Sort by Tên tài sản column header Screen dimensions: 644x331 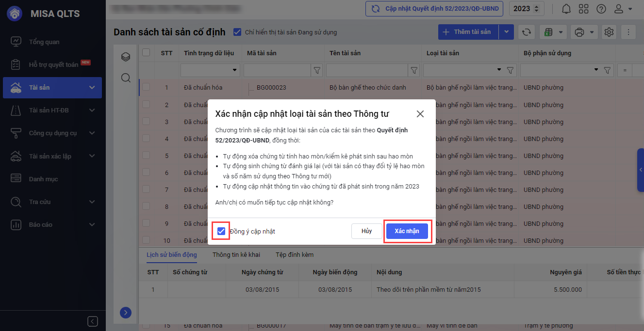pos(345,53)
